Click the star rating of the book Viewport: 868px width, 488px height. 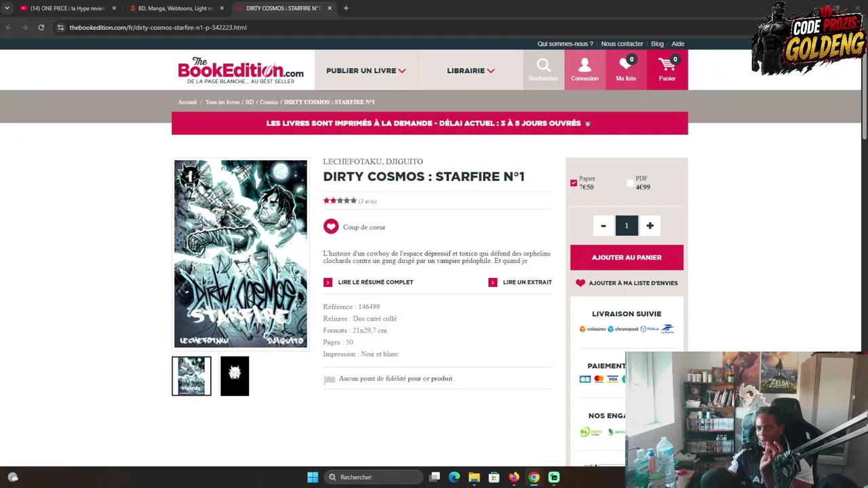point(340,201)
